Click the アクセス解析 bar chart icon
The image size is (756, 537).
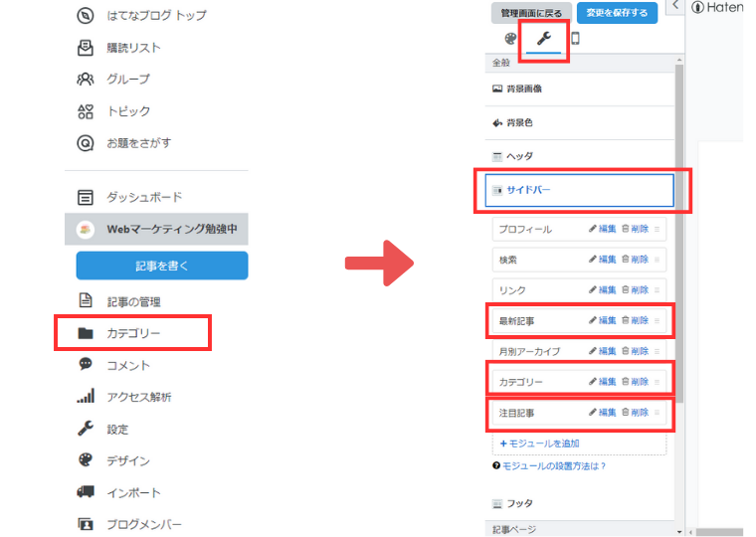86,396
